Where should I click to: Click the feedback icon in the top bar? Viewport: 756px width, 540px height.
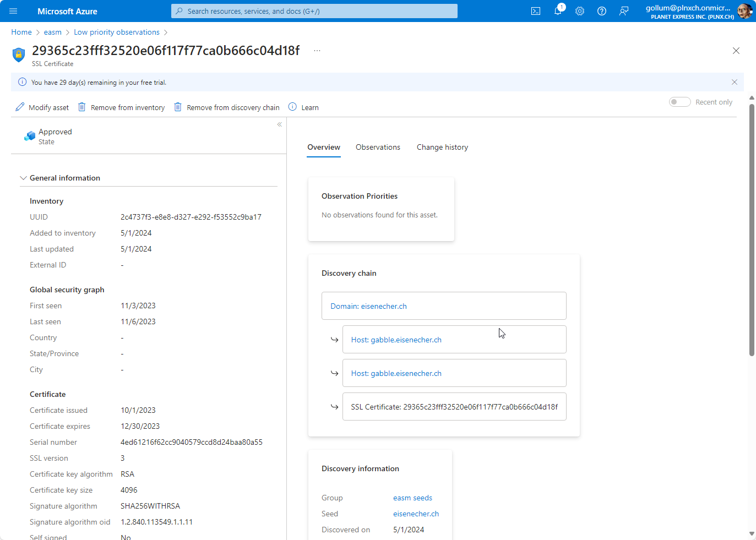(x=623, y=11)
